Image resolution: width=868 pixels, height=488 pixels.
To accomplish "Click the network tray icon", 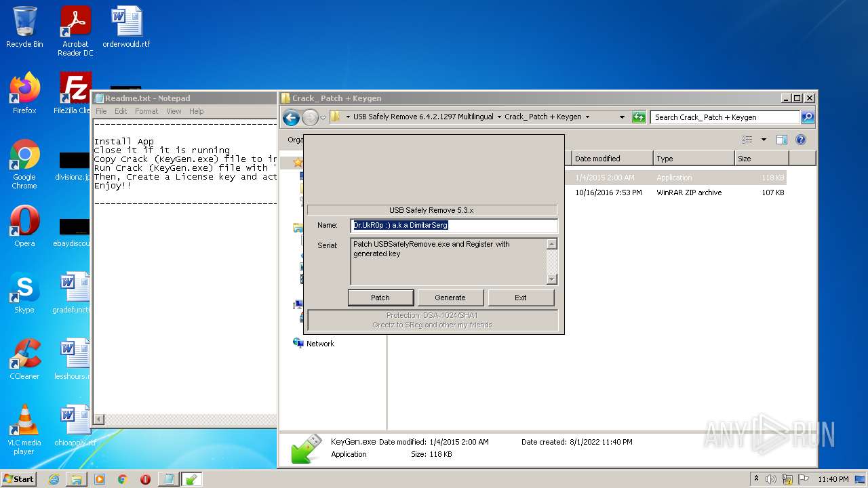I will [x=788, y=479].
